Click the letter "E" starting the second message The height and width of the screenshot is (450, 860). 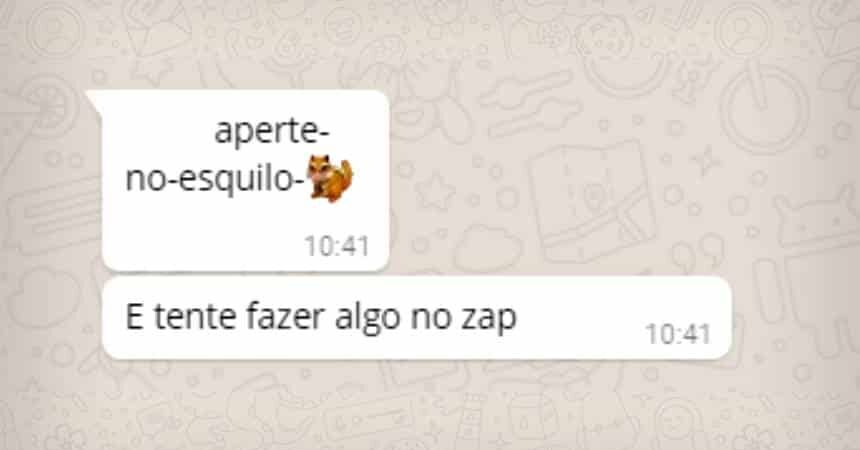[134, 316]
